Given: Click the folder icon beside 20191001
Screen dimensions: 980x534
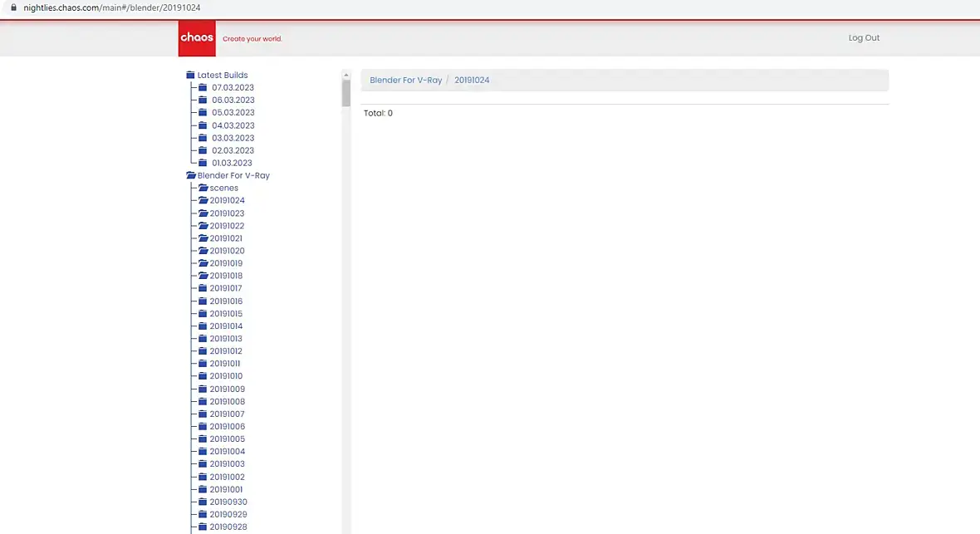Looking at the screenshot, I should click(x=203, y=489).
